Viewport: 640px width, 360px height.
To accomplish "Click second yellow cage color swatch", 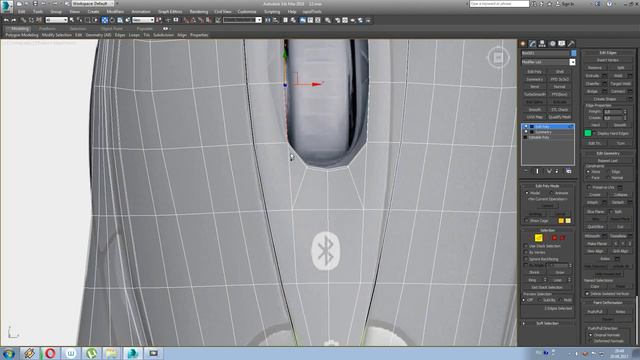I will point(568,221).
